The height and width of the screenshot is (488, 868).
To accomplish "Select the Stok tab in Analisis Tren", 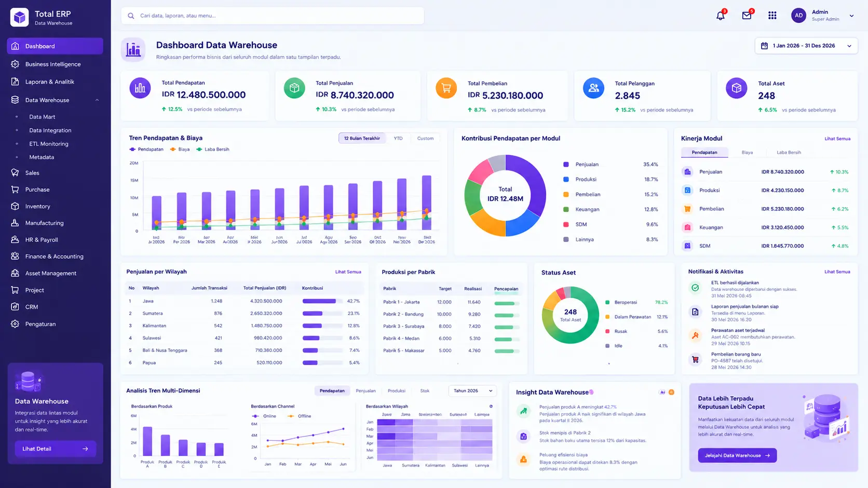I will click(x=425, y=391).
